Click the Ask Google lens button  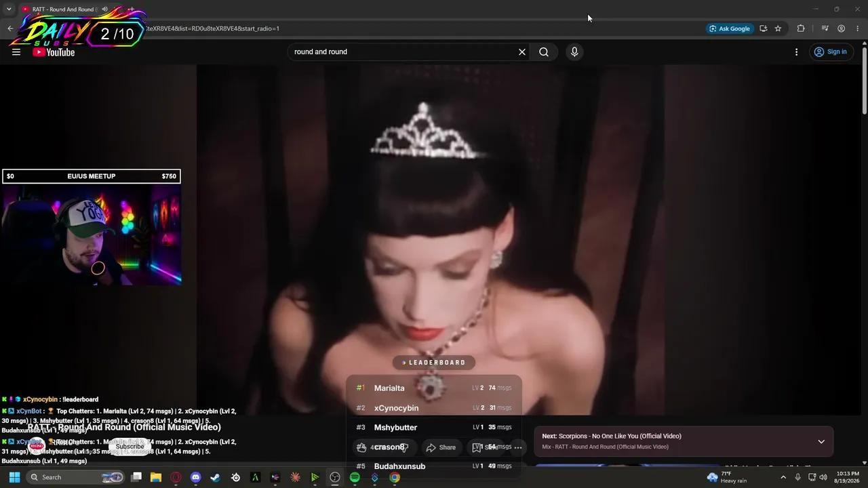point(730,28)
